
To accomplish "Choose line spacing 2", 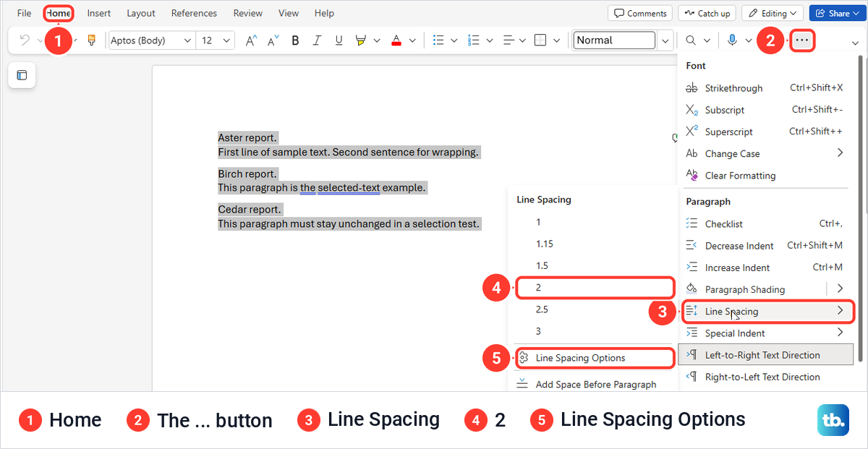I will point(595,287).
